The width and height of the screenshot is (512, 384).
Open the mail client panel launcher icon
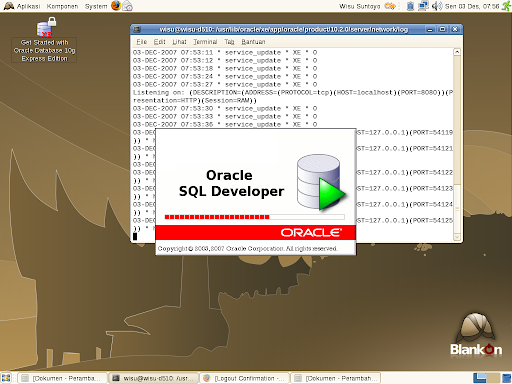(127, 6)
